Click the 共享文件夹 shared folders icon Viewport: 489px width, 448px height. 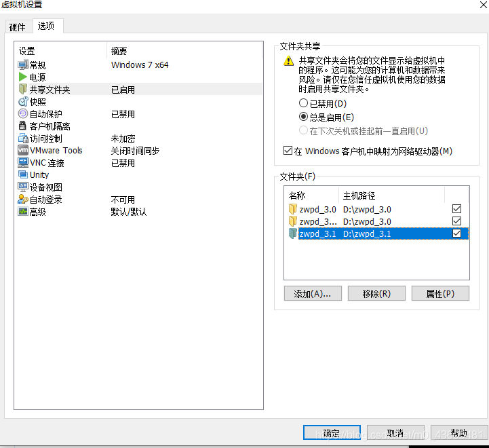23,89
